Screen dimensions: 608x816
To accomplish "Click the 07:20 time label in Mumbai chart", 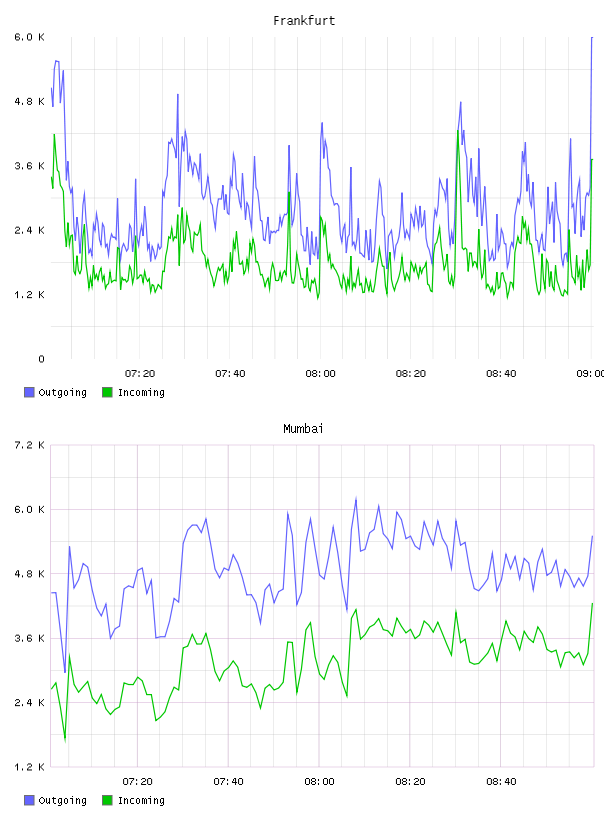I will 138,782.
